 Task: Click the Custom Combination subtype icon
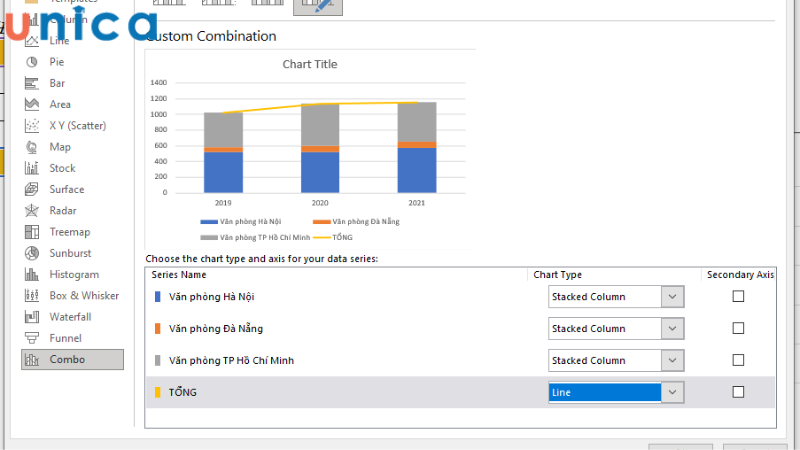(x=317, y=5)
